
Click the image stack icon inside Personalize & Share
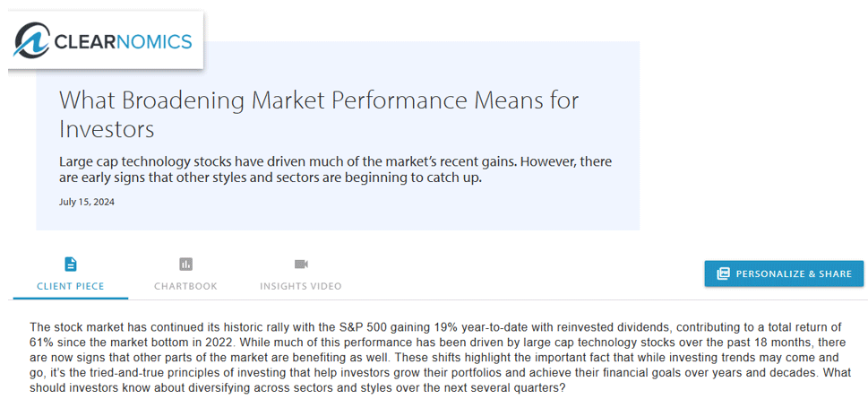coord(723,273)
